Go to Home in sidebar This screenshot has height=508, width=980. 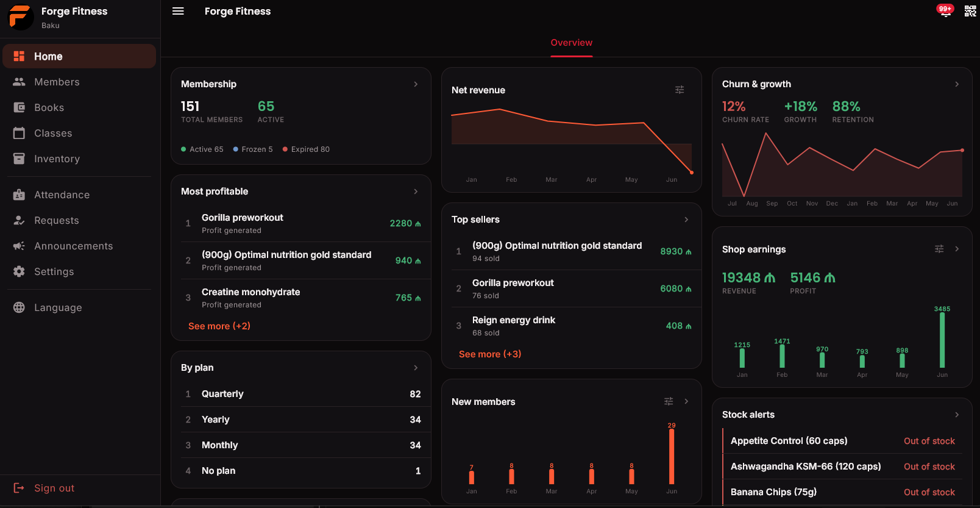(x=79, y=56)
